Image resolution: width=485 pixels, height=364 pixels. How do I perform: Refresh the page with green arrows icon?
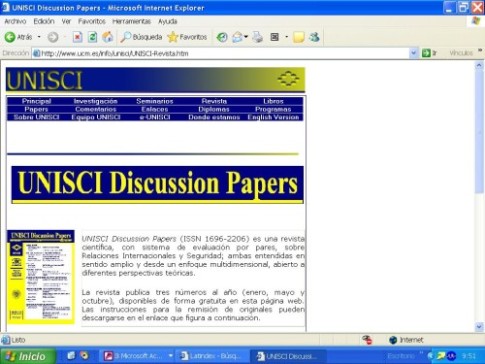pos(92,37)
